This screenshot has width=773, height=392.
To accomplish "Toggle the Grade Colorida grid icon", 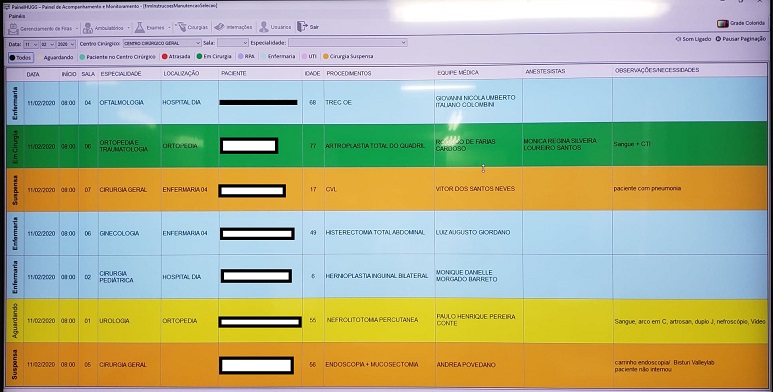I will [723, 23].
